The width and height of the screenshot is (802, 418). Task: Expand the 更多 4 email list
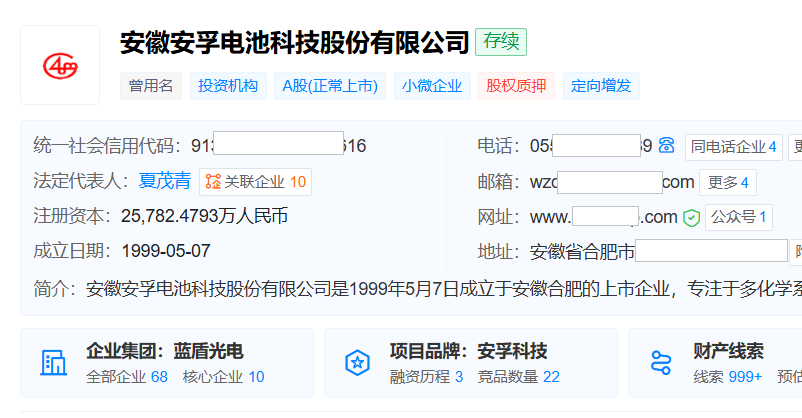coord(728,182)
